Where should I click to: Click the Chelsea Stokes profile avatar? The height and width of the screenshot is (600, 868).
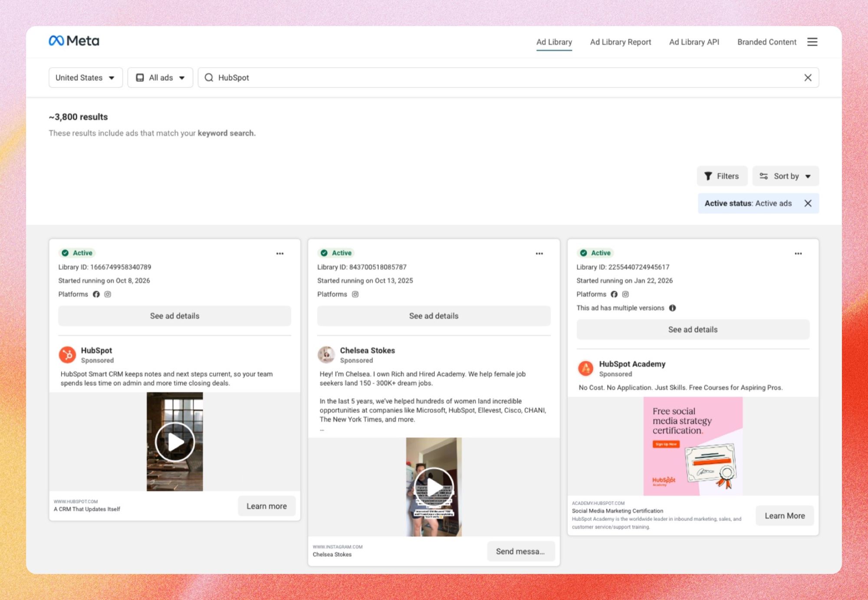[326, 354]
